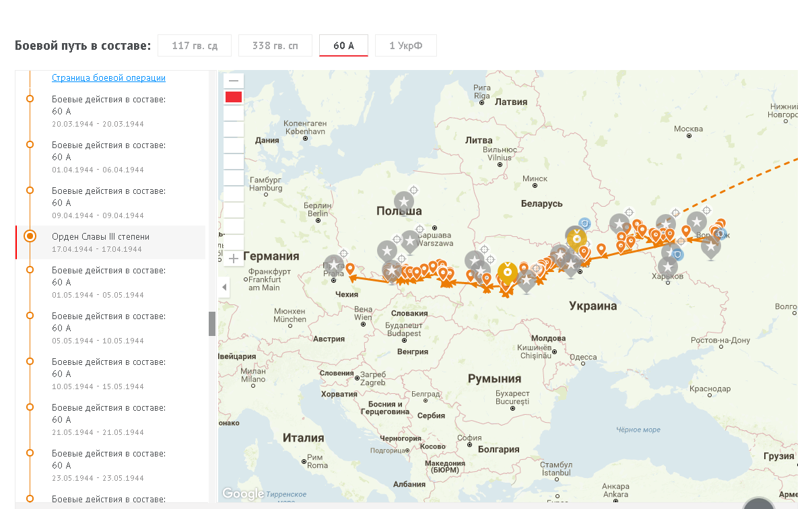The image size is (812, 509).
Task: Switch to the 338 гв. сп tab
Action: click(x=275, y=46)
